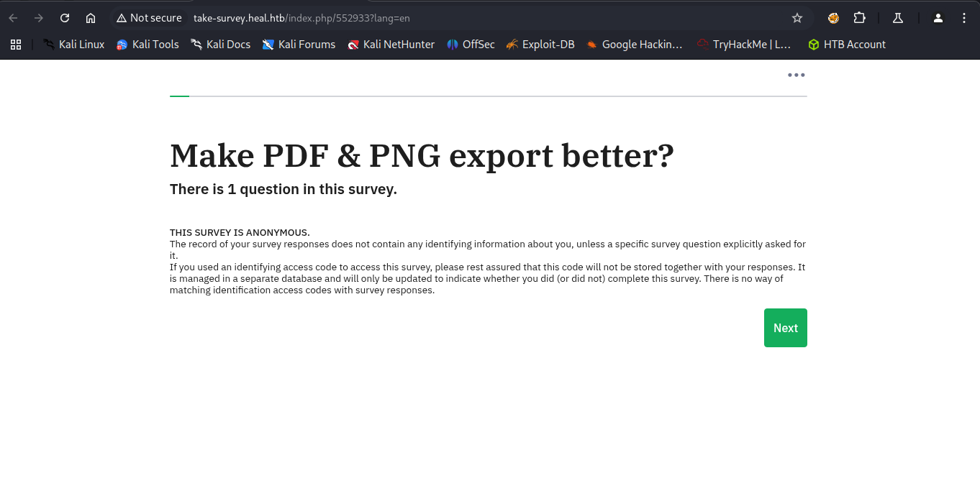Image resolution: width=980 pixels, height=486 pixels.
Task: Click the orange extension icon in toolbar
Action: tap(833, 18)
